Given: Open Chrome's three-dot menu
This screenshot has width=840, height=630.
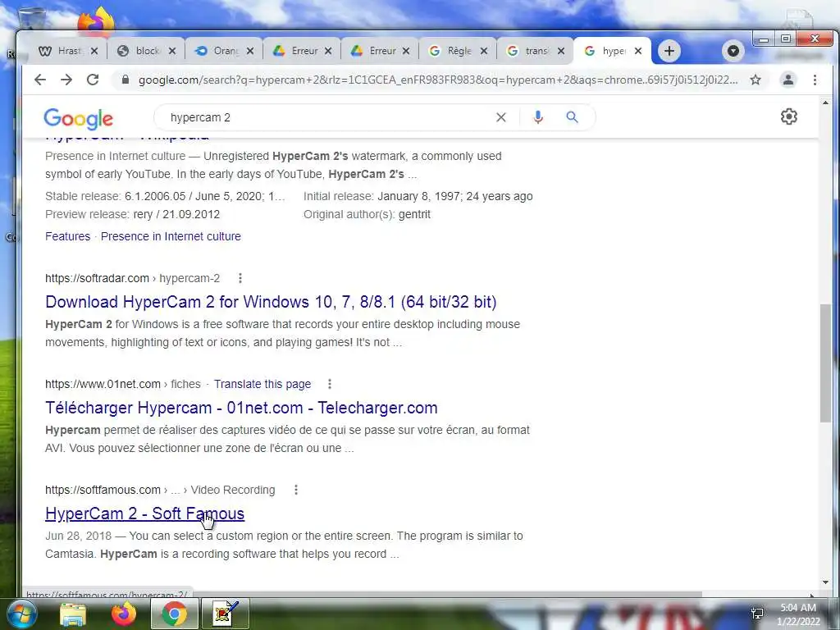Looking at the screenshot, I should [815, 80].
